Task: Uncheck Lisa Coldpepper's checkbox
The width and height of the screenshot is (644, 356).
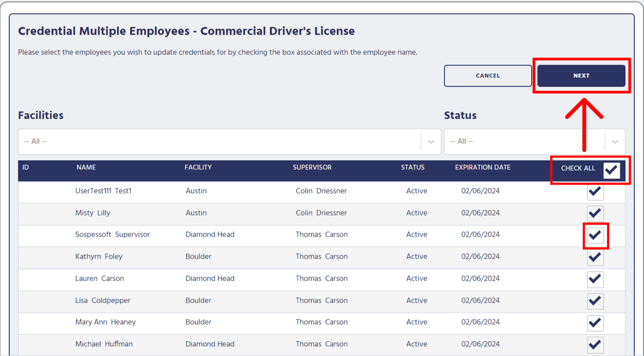Action: tap(595, 301)
